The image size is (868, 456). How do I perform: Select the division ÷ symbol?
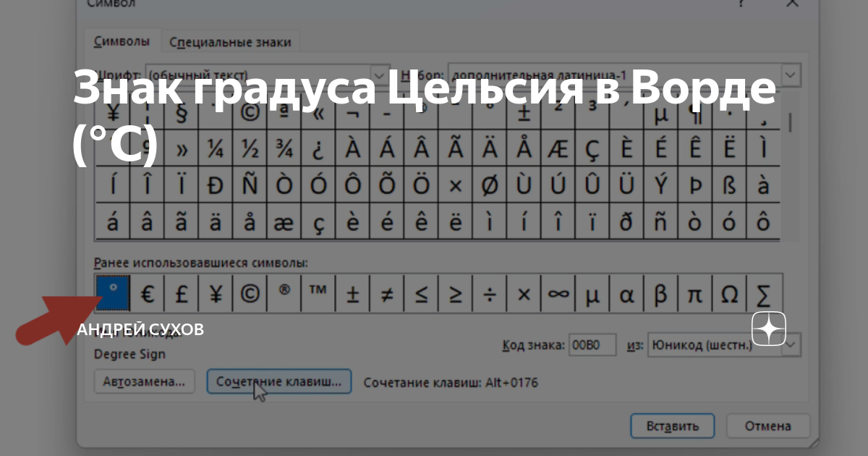click(x=490, y=294)
